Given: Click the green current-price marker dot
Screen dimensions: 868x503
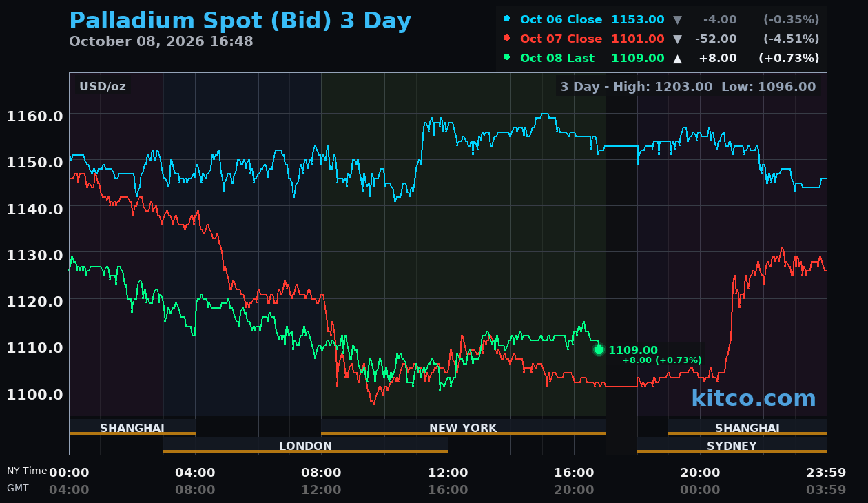Looking at the screenshot, I should [599, 349].
